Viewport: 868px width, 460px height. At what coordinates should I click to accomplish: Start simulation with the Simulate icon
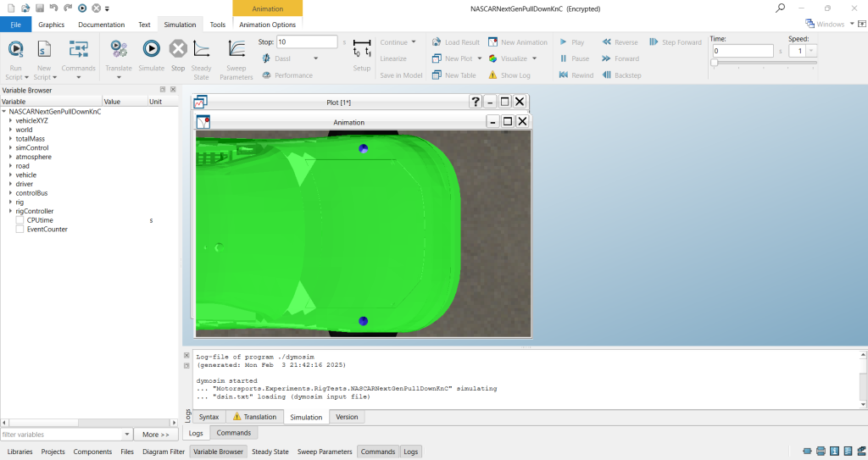pos(151,49)
